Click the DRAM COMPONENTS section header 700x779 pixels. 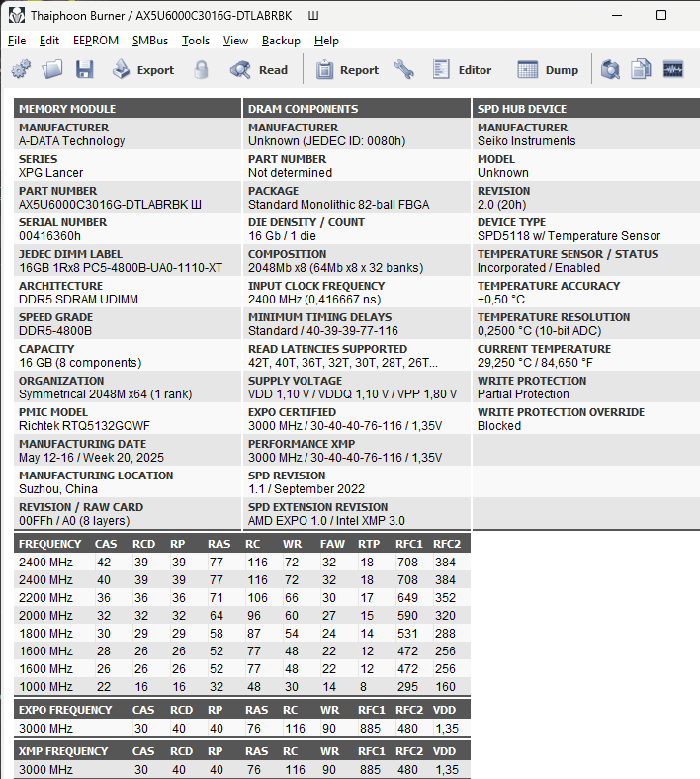coord(357,109)
